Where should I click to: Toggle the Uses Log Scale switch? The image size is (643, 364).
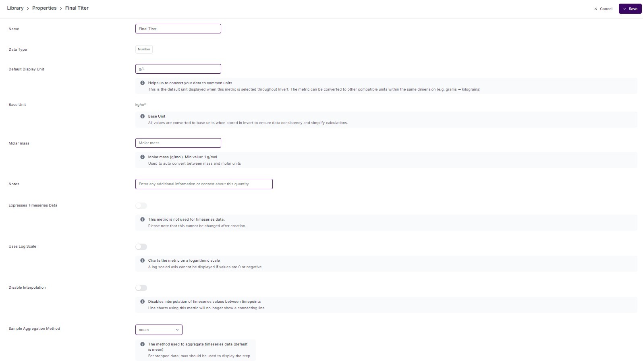[141, 247]
